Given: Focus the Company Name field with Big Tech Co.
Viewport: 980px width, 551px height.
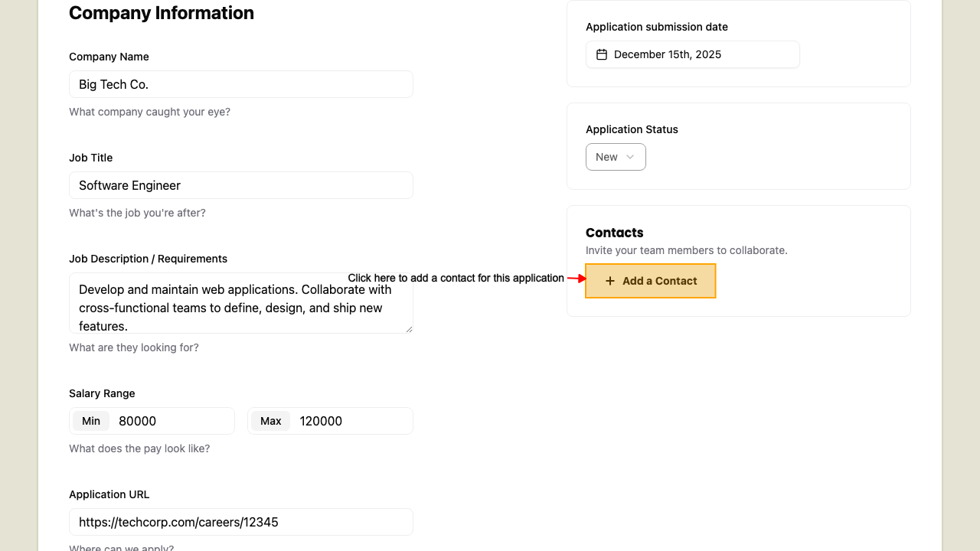Looking at the screenshot, I should (240, 84).
